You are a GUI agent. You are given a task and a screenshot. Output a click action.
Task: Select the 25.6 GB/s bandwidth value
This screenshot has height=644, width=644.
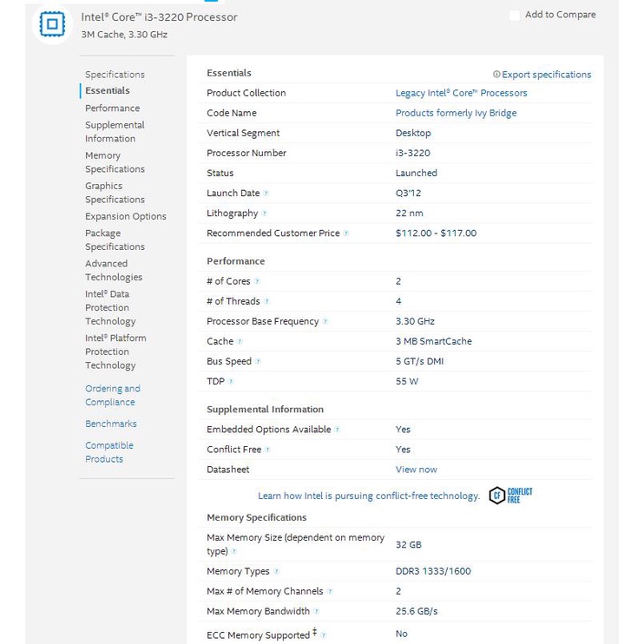pos(417,611)
